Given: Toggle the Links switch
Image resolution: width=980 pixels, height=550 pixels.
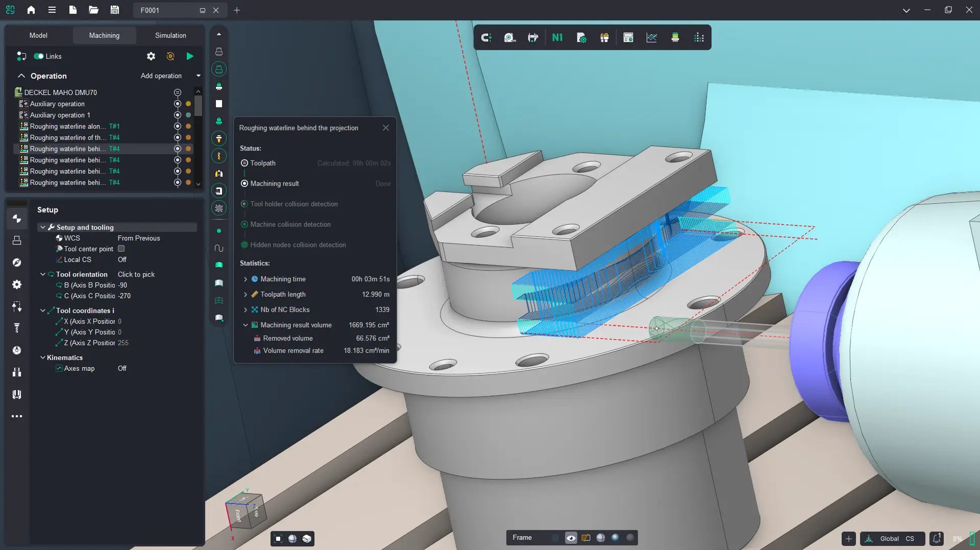Looking at the screenshot, I should (x=39, y=56).
